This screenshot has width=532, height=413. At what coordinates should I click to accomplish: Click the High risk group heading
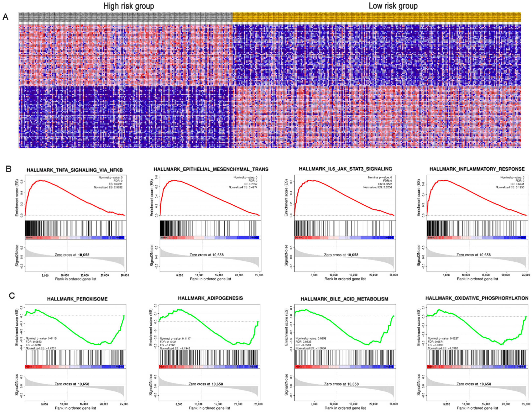pyautogui.click(x=129, y=6)
